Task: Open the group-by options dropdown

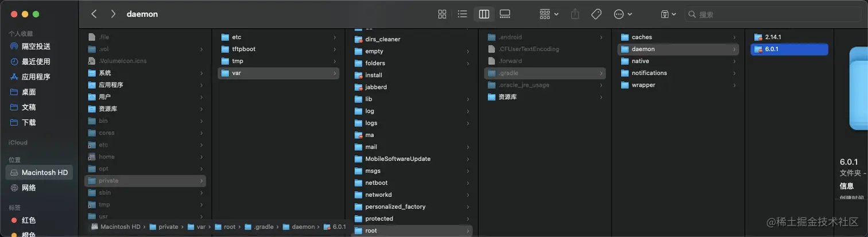Action: click(549, 14)
